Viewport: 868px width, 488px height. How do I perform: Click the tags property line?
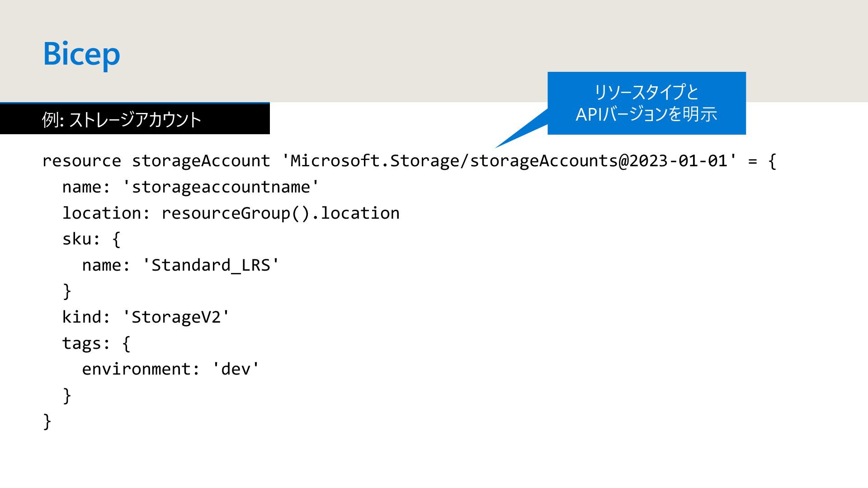coord(96,343)
